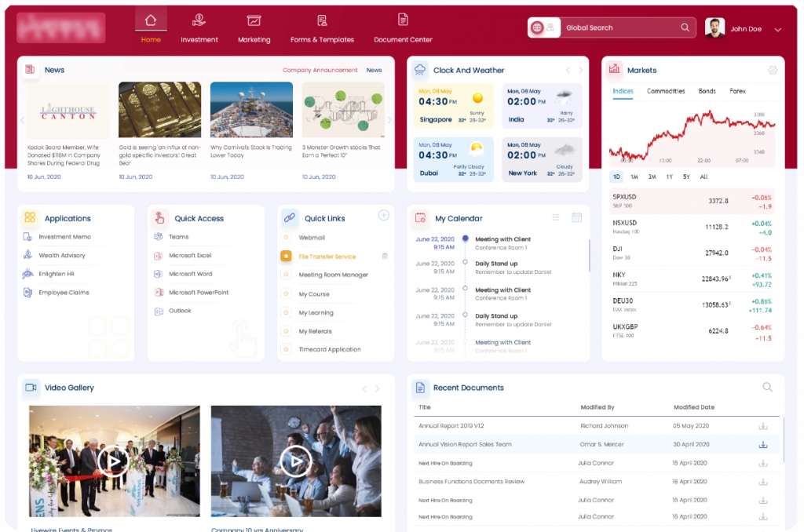Open the Investment section icon
The image size is (804, 532).
coord(199,20)
